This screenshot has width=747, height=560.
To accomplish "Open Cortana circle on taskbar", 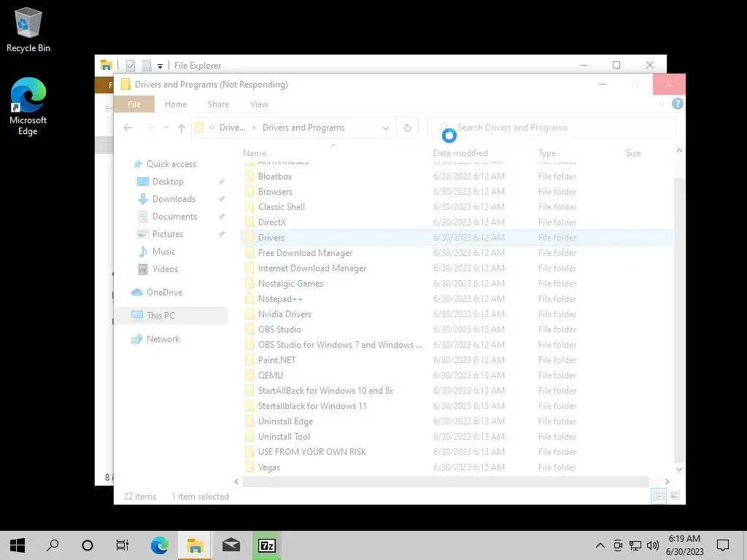I will (x=88, y=545).
